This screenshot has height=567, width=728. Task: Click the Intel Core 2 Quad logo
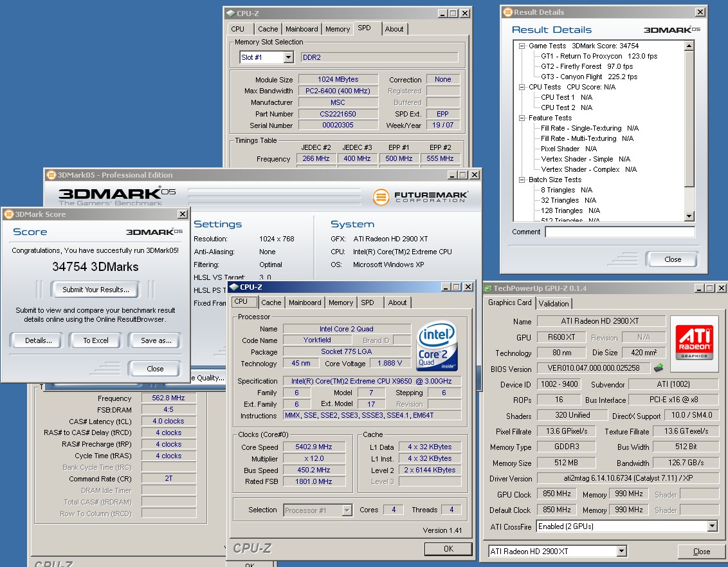pyautogui.click(x=437, y=346)
